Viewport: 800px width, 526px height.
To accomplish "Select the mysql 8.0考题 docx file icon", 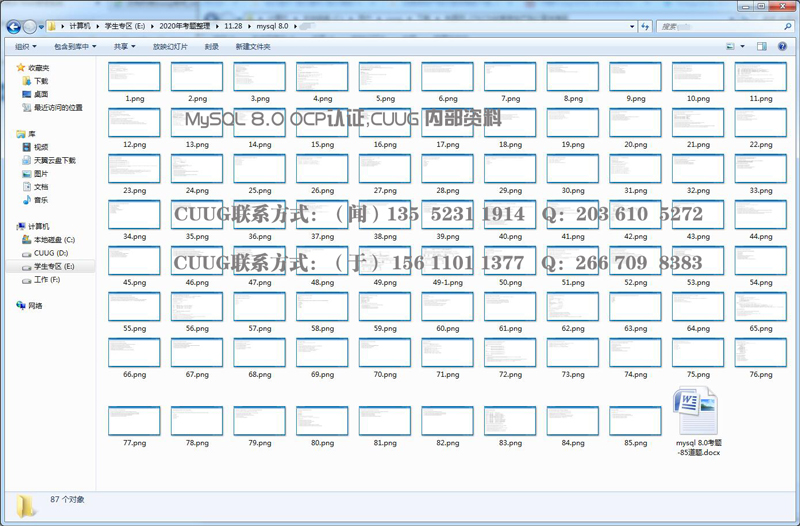I will pos(695,411).
